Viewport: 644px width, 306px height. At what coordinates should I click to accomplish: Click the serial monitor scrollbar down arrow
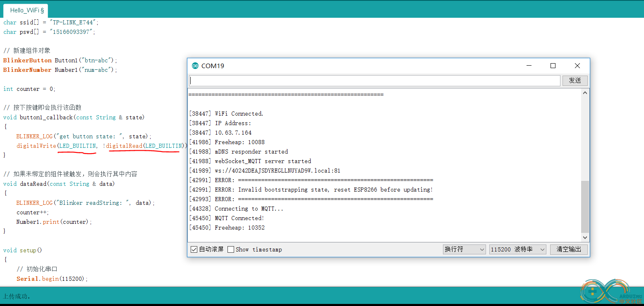coord(585,237)
